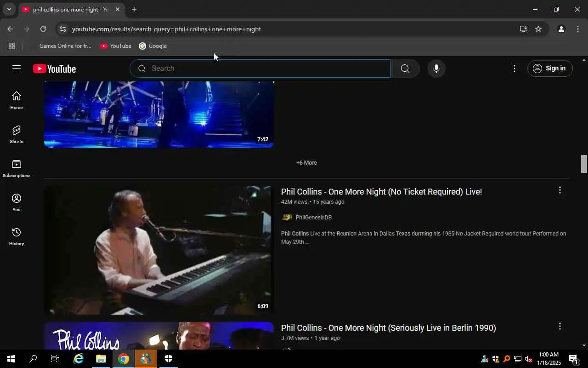The image size is (588, 368).
Task: Click the address bar URL
Action: 166,29
